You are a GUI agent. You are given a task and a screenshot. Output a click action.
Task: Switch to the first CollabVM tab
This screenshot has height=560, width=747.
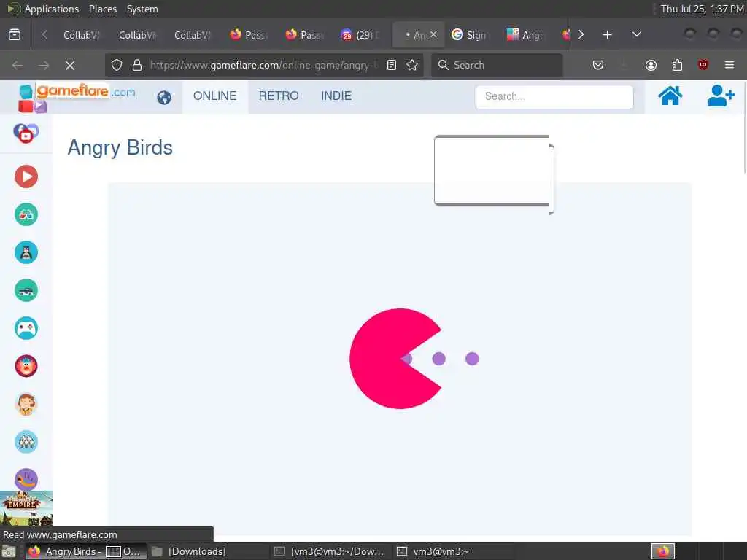pyautogui.click(x=82, y=35)
